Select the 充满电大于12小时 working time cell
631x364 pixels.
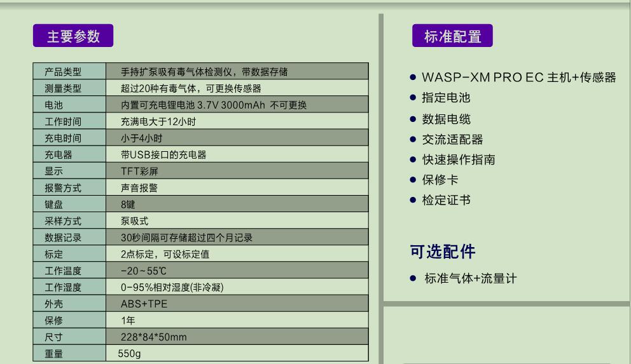[158, 121]
